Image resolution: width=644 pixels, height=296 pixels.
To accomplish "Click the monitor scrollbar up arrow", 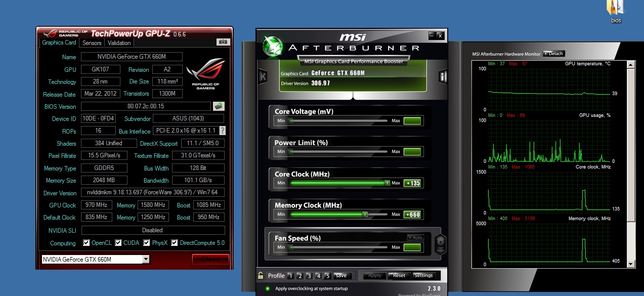I will (x=631, y=65).
